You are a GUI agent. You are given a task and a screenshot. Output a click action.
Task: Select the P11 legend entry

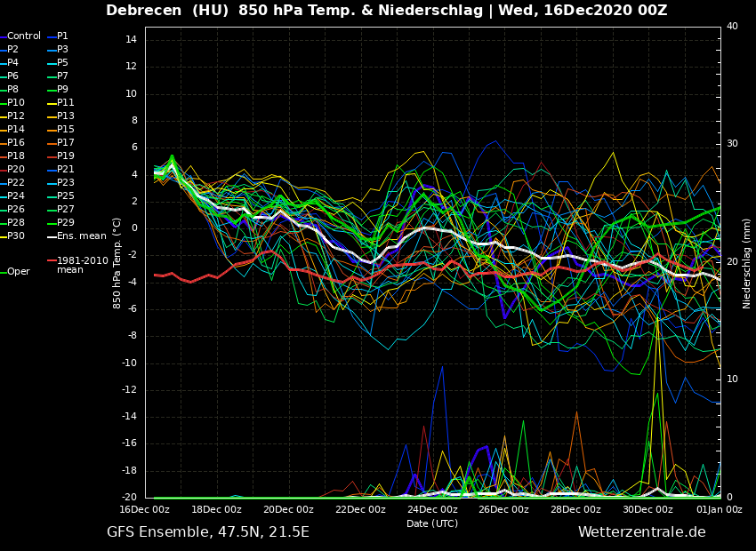tap(65, 103)
